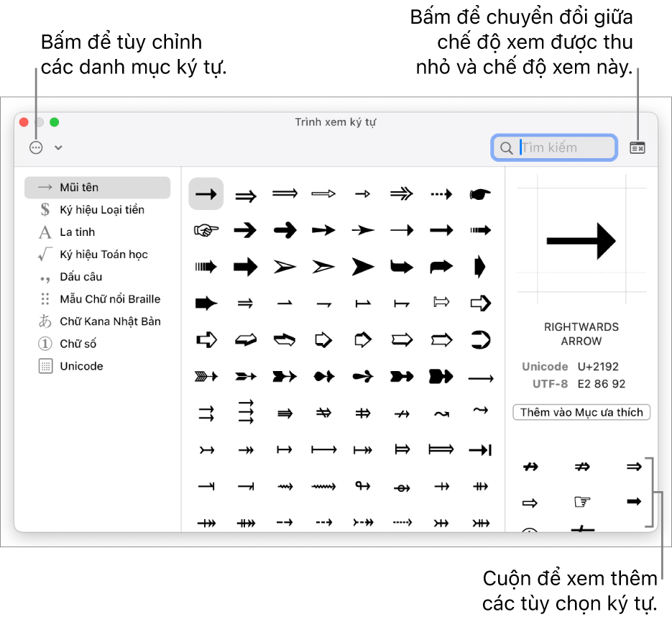672x622 pixels.
Task: Select the three stacked rightwards arrows character
Action: click(x=246, y=411)
